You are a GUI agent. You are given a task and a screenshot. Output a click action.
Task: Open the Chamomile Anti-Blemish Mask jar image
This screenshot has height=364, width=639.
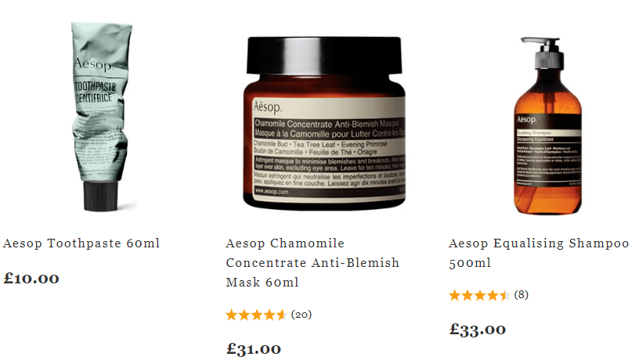click(324, 124)
